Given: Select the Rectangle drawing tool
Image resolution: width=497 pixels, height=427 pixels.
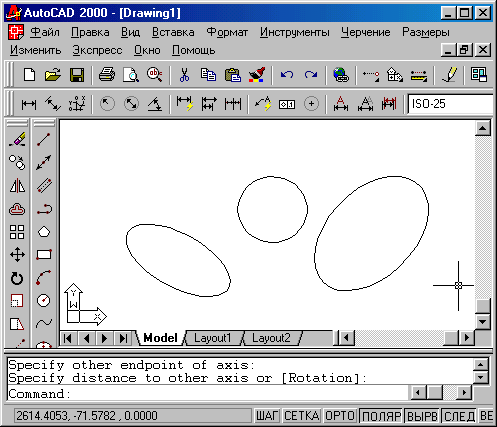Looking at the screenshot, I should 44,255.
